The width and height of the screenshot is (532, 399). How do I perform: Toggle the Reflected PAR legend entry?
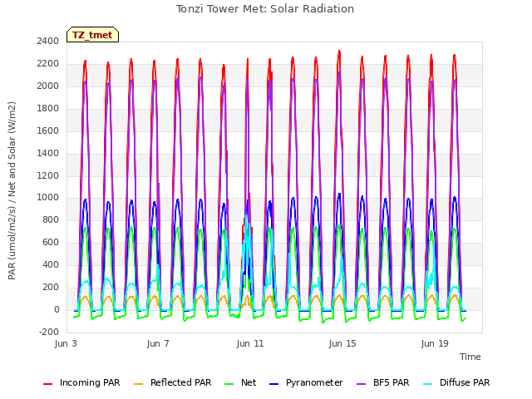(173, 382)
